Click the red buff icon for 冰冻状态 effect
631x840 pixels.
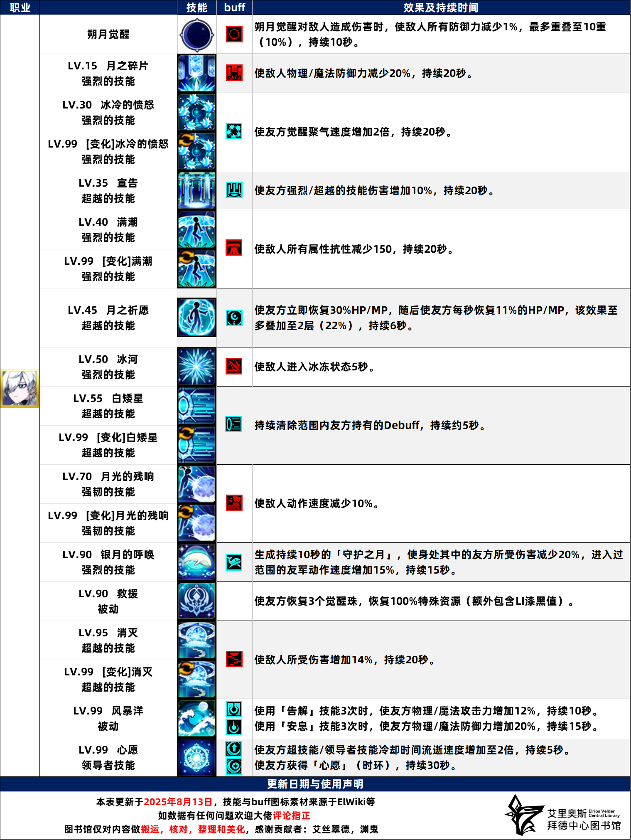tap(234, 367)
